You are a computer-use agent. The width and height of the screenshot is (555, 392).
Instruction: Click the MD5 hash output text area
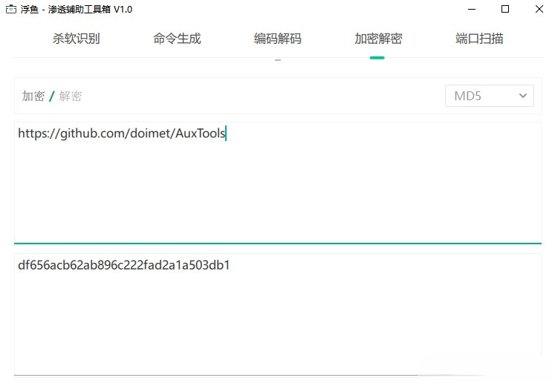pyautogui.click(x=278, y=314)
